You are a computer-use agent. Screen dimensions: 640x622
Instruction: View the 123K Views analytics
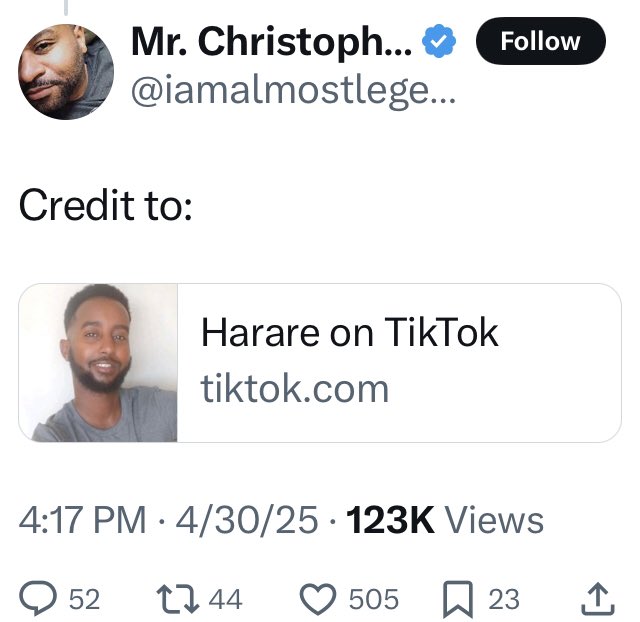pyautogui.click(x=444, y=520)
